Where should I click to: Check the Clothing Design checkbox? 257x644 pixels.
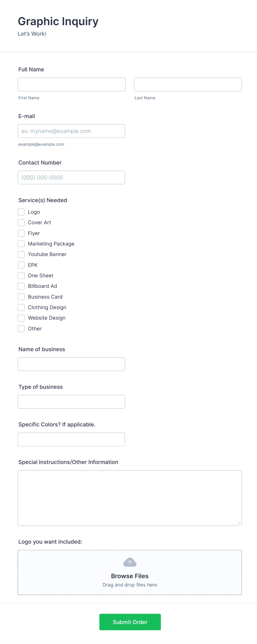(x=21, y=307)
